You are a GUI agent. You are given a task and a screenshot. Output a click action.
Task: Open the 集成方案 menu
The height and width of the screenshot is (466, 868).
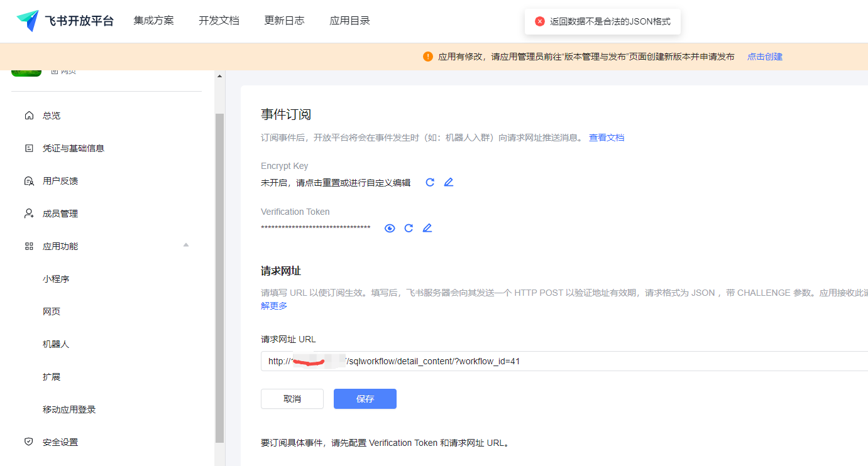(x=153, y=21)
